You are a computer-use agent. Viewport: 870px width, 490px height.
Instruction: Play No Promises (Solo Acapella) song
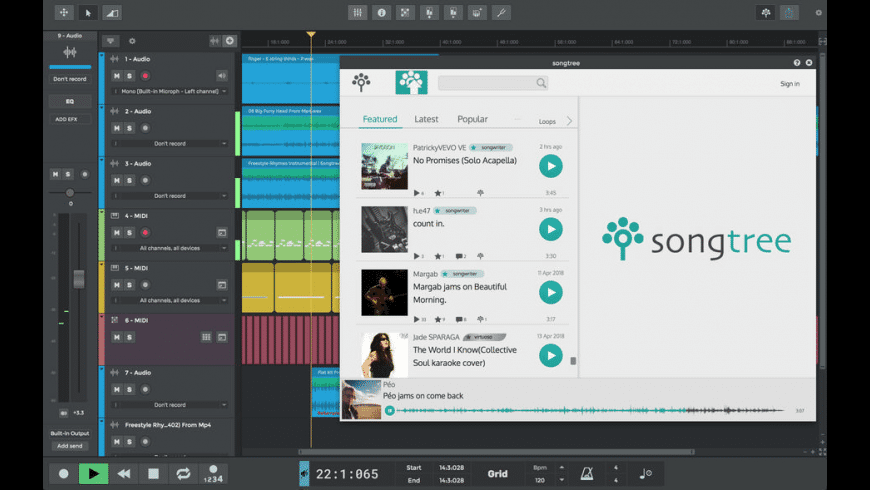pos(550,166)
